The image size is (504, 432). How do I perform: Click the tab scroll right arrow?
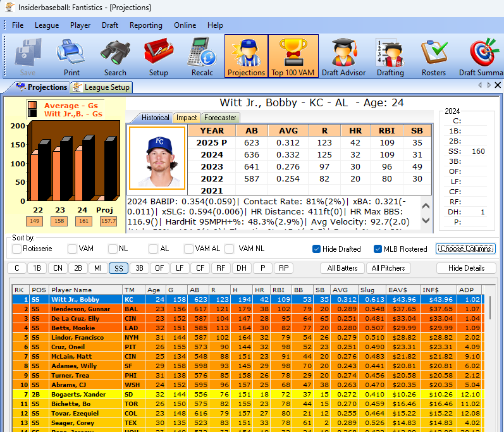(489, 85)
